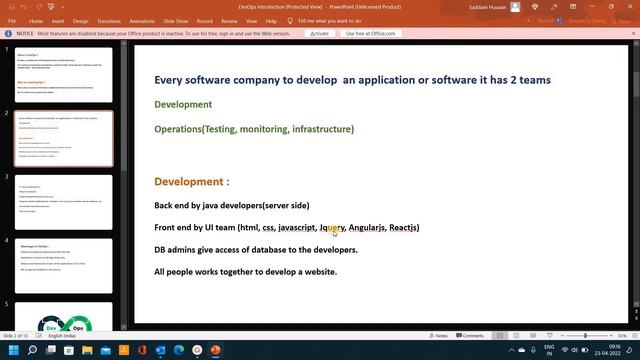Open Microsoft Edge from taskbar
640x360 pixels.
click(x=179, y=350)
